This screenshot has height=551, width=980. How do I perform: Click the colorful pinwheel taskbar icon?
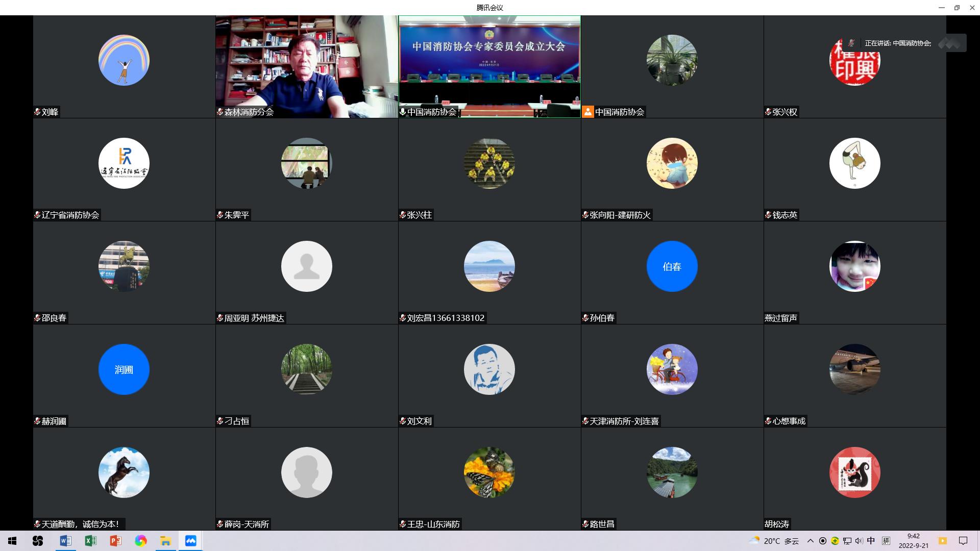pyautogui.click(x=140, y=541)
